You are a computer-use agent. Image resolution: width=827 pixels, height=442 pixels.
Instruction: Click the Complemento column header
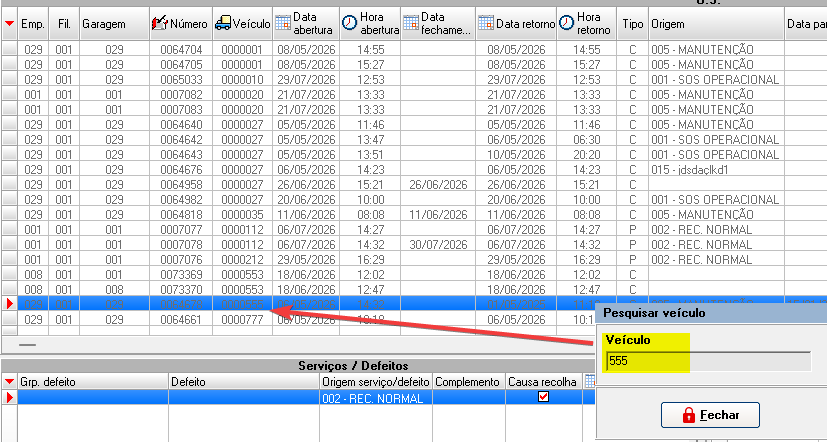(x=469, y=382)
